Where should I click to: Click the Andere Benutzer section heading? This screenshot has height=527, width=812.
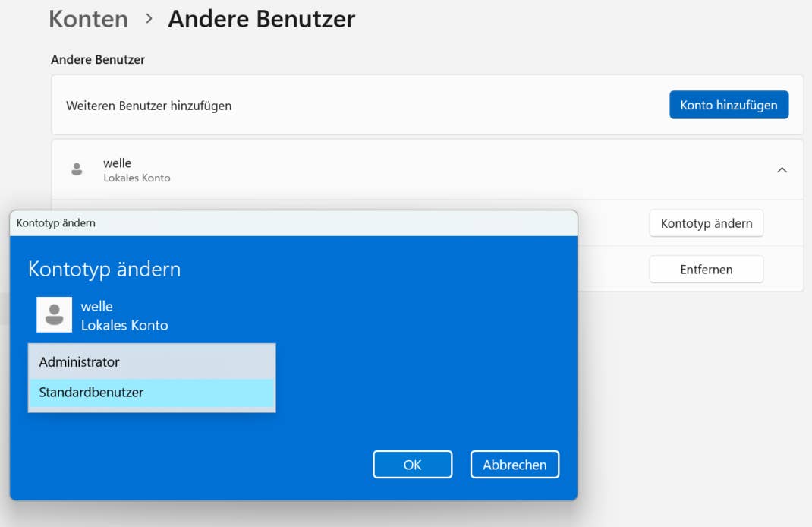[98, 59]
